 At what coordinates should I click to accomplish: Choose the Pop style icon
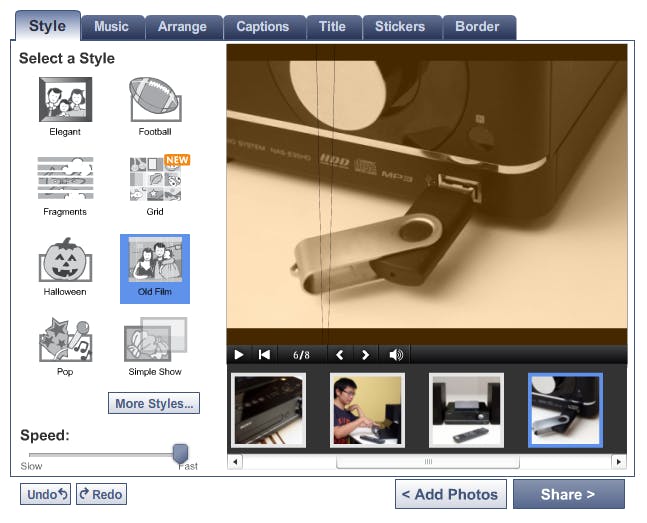pyautogui.click(x=65, y=340)
